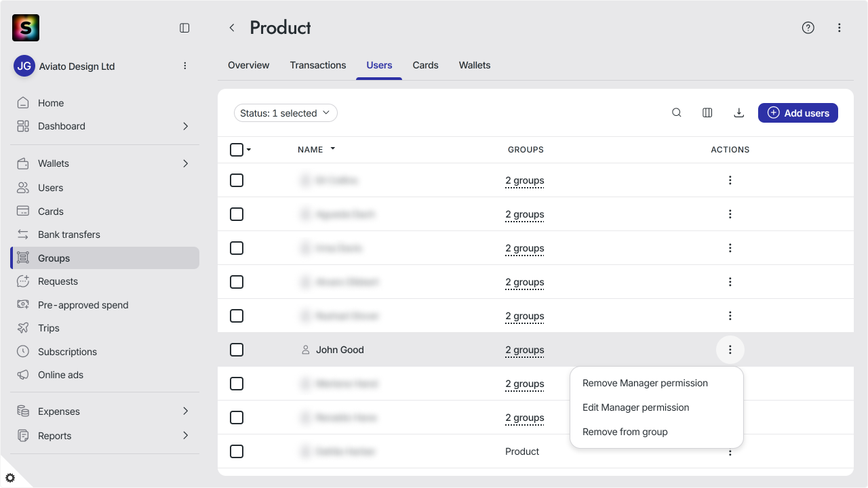
Task: Click the Add users button
Action: [x=798, y=113]
